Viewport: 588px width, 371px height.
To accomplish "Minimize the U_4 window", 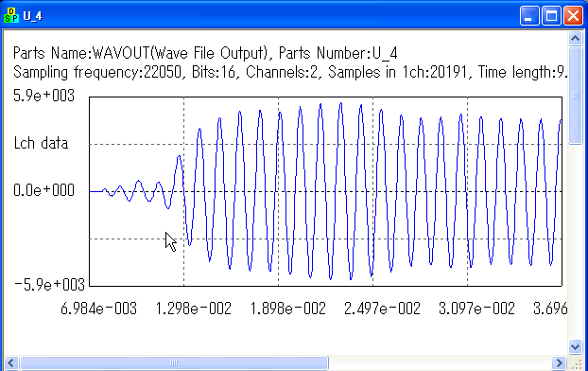I will pyautogui.click(x=529, y=16).
